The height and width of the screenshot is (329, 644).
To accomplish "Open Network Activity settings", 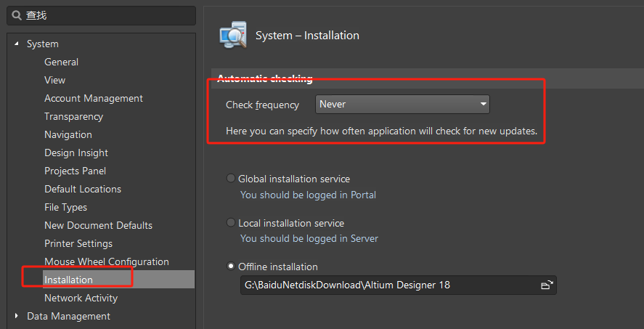I will click(x=81, y=298).
